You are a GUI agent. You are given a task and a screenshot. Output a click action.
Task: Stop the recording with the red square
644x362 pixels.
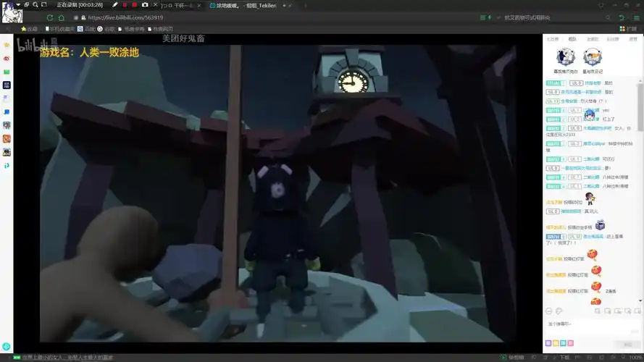[134, 5]
